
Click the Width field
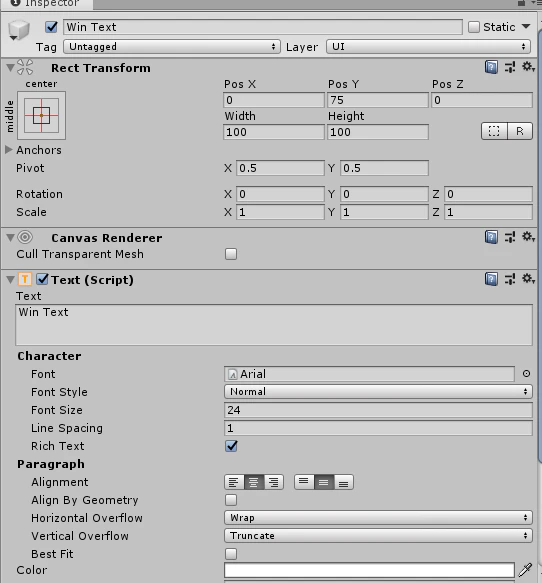[274, 132]
